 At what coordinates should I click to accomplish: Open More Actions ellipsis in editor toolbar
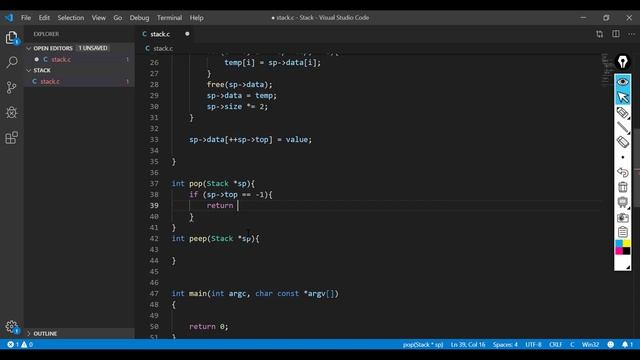point(631,34)
